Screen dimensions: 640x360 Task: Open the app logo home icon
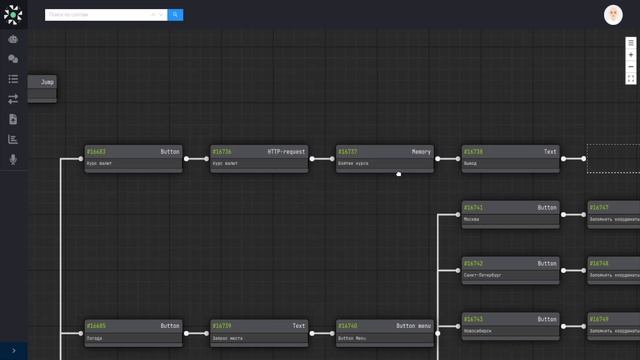pyautogui.click(x=13, y=15)
